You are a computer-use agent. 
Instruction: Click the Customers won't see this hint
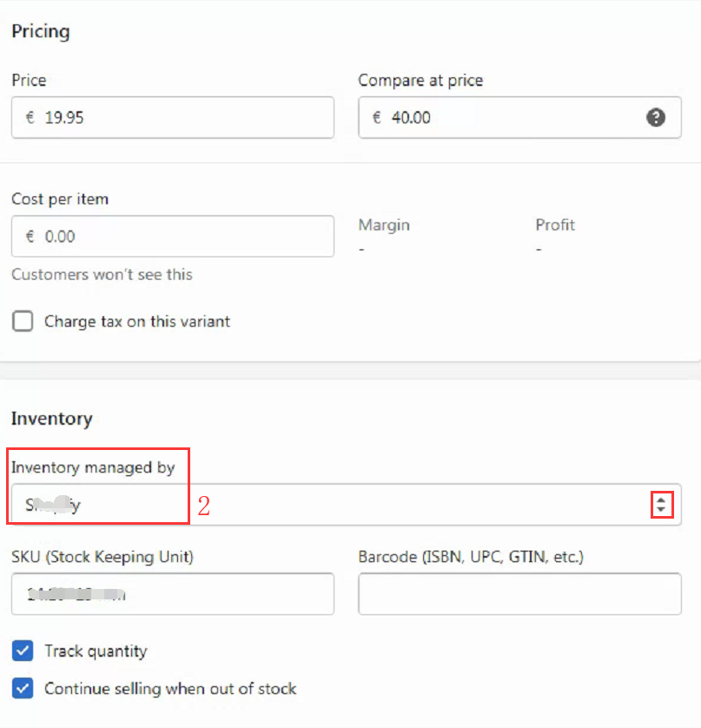point(102,275)
